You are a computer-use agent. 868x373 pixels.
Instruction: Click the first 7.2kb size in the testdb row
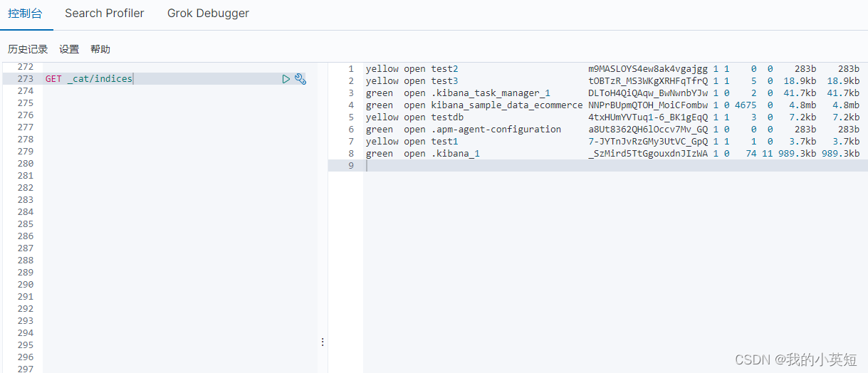[802, 117]
